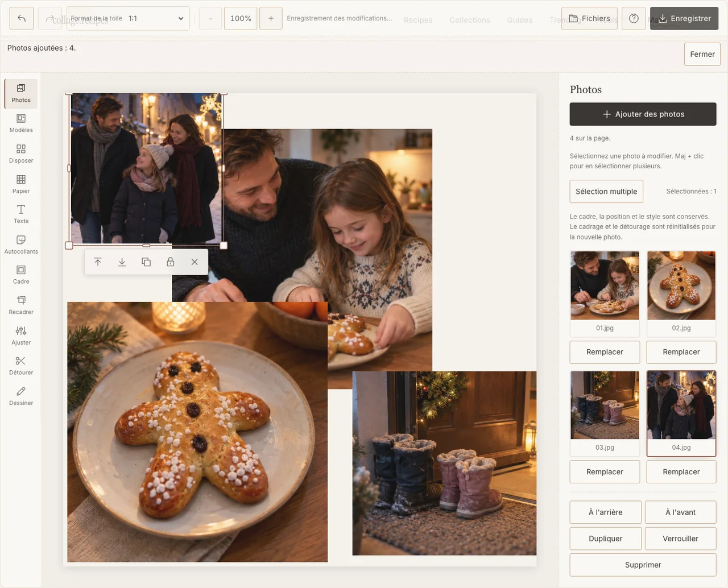The image size is (728, 588).
Task: Open the Fichiers menu
Action: click(x=589, y=19)
